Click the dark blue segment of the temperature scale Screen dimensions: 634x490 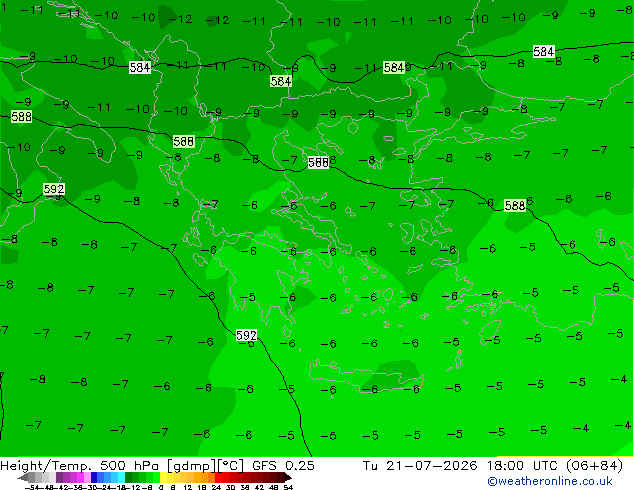pos(94,477)
